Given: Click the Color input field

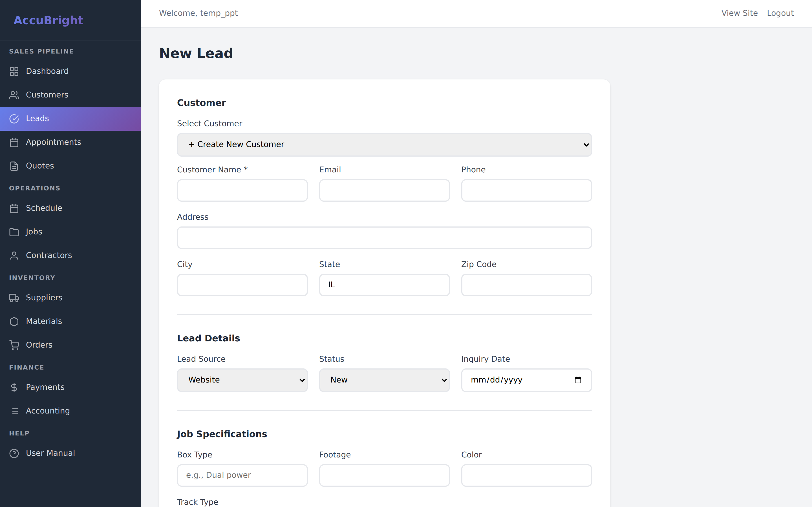Looking at the screenshot, I should tap(526, 475).
